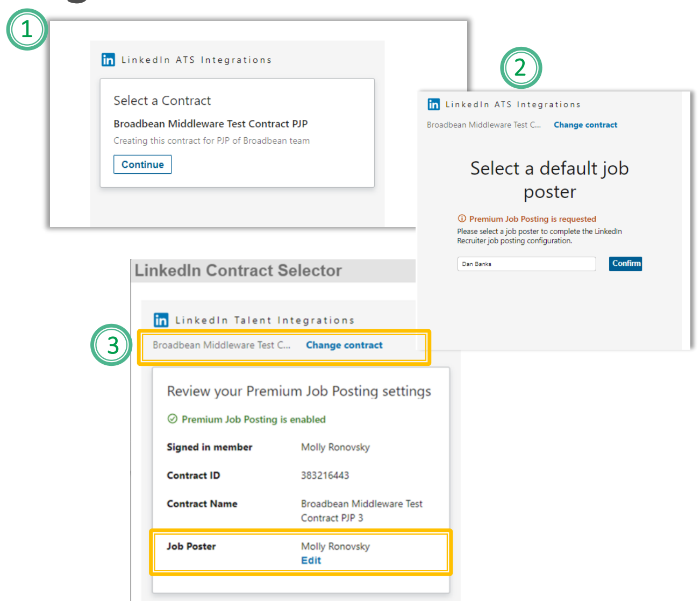700x601 pixels.
Task: Open the Edit link under Job Poster
Action: click(x=311, y=560)
